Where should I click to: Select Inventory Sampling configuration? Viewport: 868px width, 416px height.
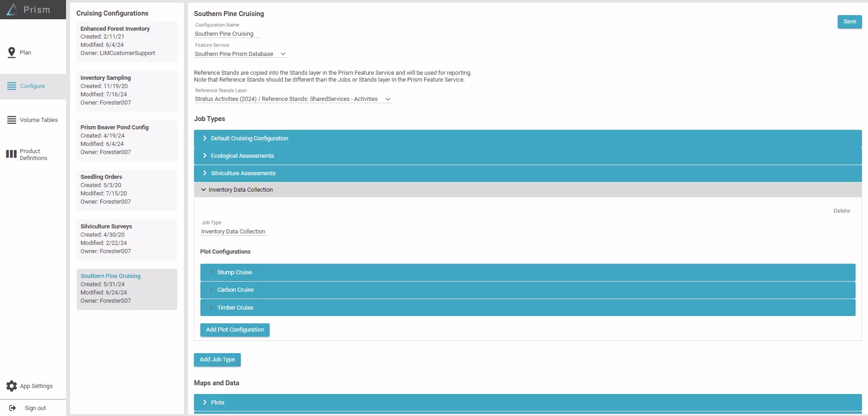pyautogui.click(x=127, y=91)
